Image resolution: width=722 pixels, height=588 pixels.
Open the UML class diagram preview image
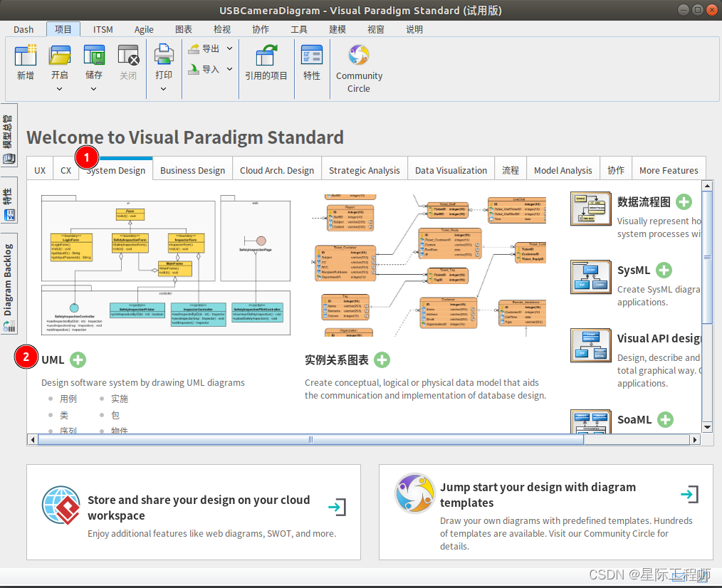pyautogui.click(x=166, y=265)
